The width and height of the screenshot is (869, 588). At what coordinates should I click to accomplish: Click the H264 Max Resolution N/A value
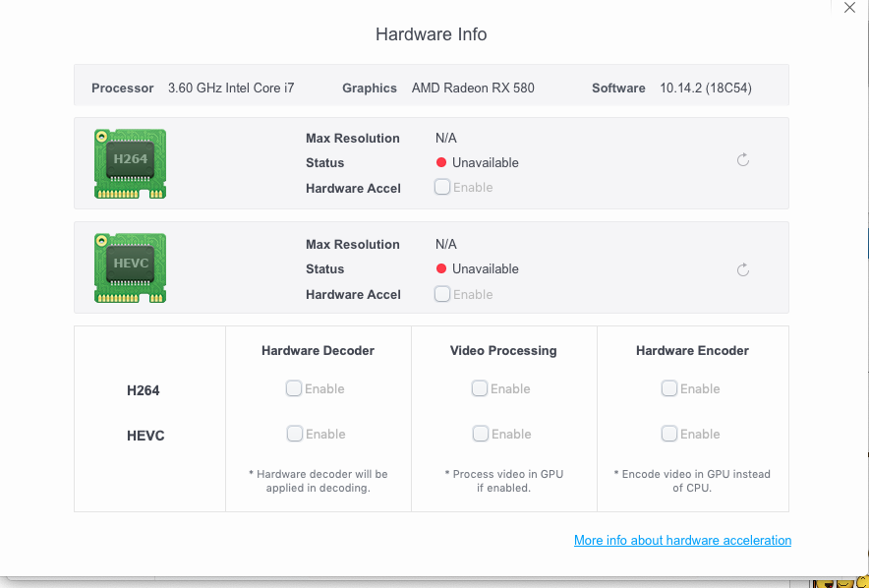(445, 138)
